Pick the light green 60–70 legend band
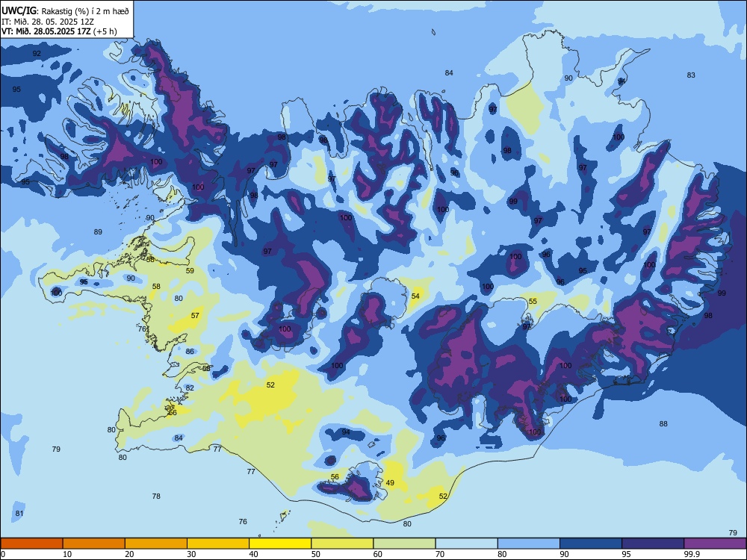The height and width of the screenshot is (560, 747). tap(404, 544)
